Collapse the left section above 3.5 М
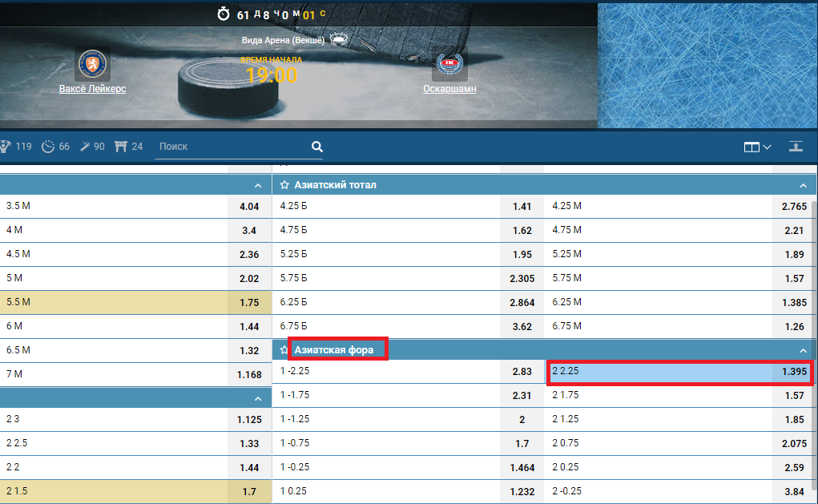 257,185
